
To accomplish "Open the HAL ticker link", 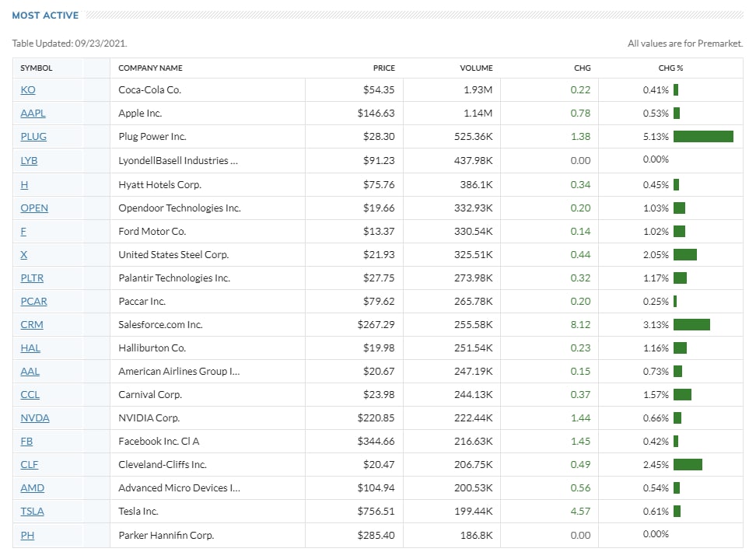I will point(30,348).
